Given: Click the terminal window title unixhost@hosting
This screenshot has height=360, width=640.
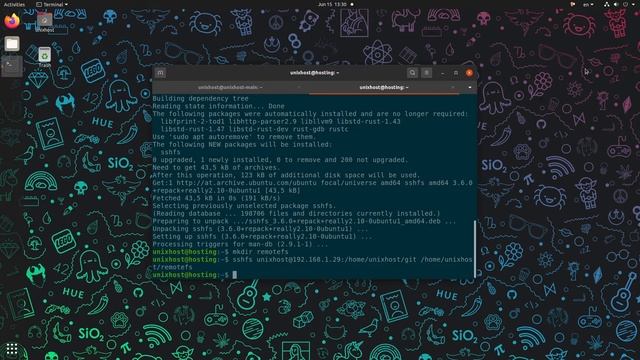Looking at the screenshot, I should [x=314, y=73].
